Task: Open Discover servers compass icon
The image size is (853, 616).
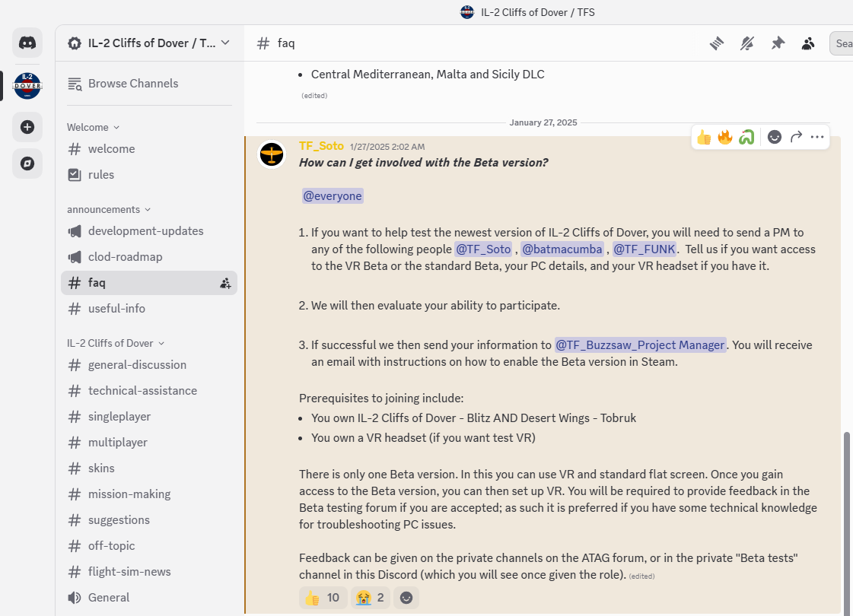Action: click(27, 164)
